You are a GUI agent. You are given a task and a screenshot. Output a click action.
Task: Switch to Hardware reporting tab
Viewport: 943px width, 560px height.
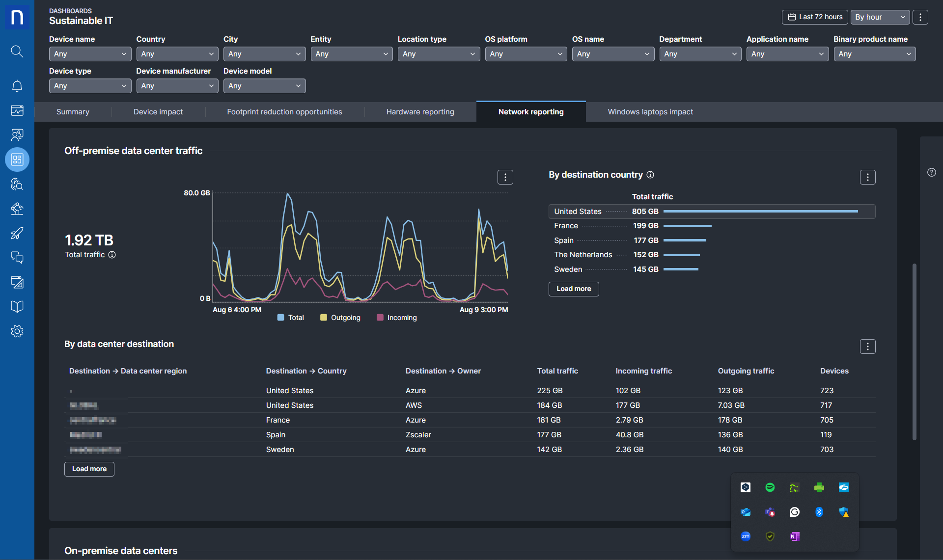(420, 112)
